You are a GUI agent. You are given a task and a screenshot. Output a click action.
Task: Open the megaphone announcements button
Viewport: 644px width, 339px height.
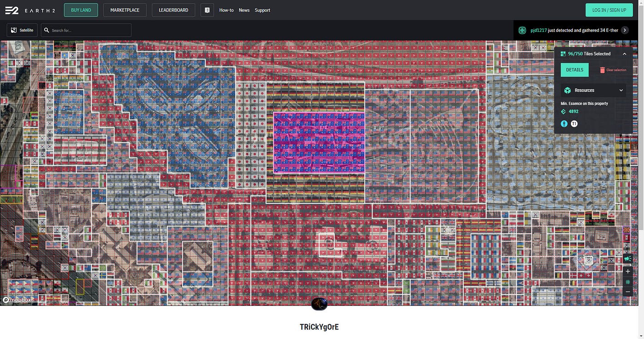click(x=628, y=259)
